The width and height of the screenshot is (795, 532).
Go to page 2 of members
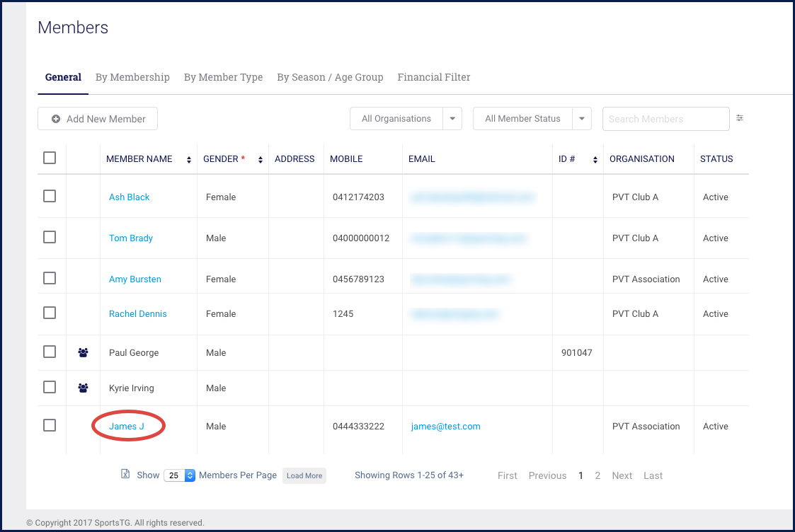click(x=597, y=476)
